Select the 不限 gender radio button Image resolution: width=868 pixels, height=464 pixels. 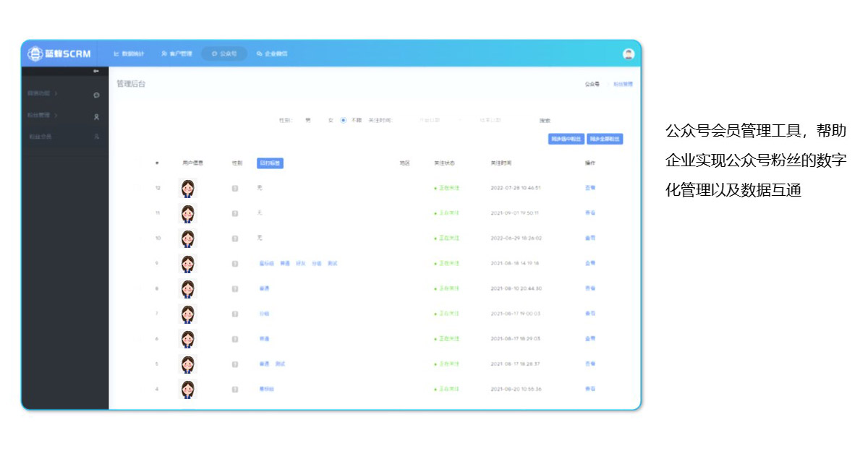(x=343, y=121)
